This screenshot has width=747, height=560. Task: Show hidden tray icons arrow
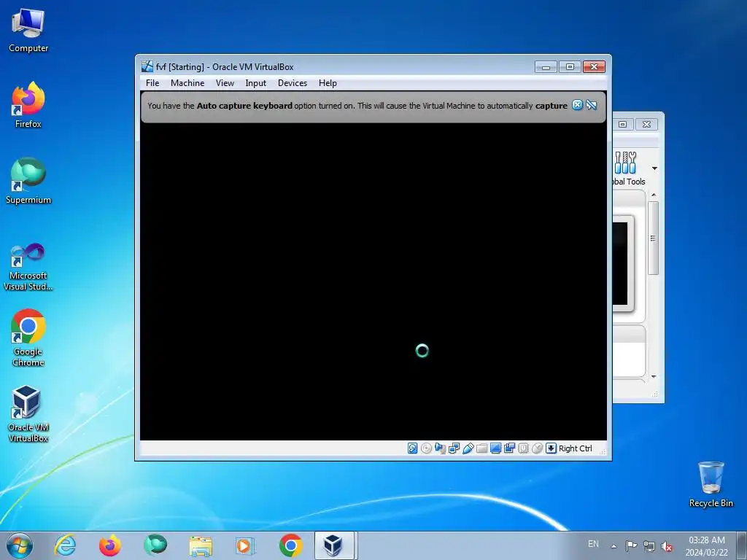coord(614,546)
